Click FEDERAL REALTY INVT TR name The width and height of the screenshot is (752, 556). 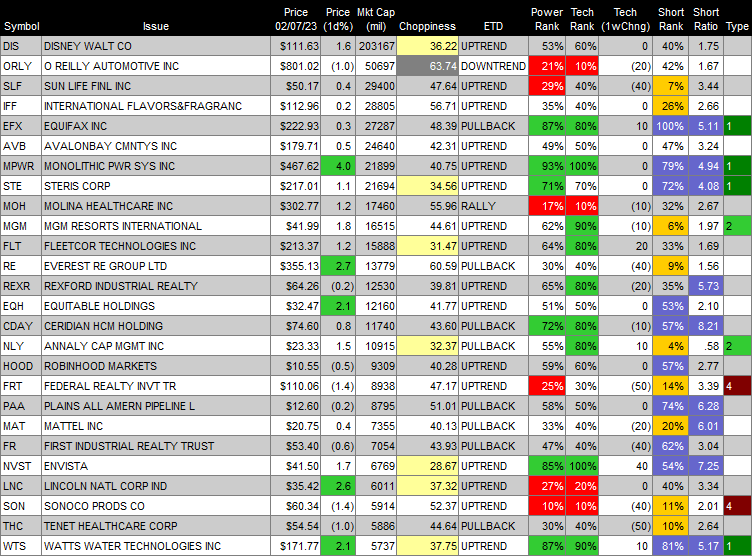point(110,386)
